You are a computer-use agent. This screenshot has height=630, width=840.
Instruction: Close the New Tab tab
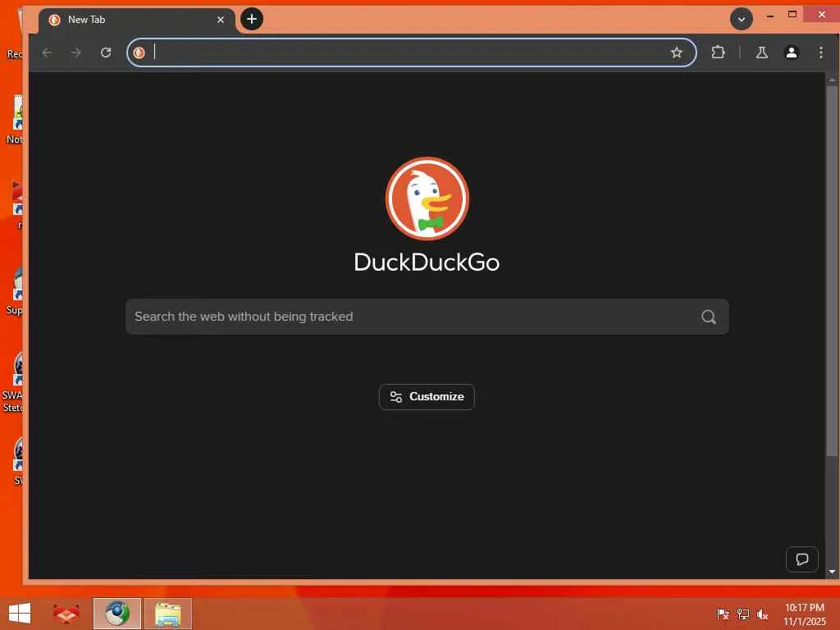(220, 20)
